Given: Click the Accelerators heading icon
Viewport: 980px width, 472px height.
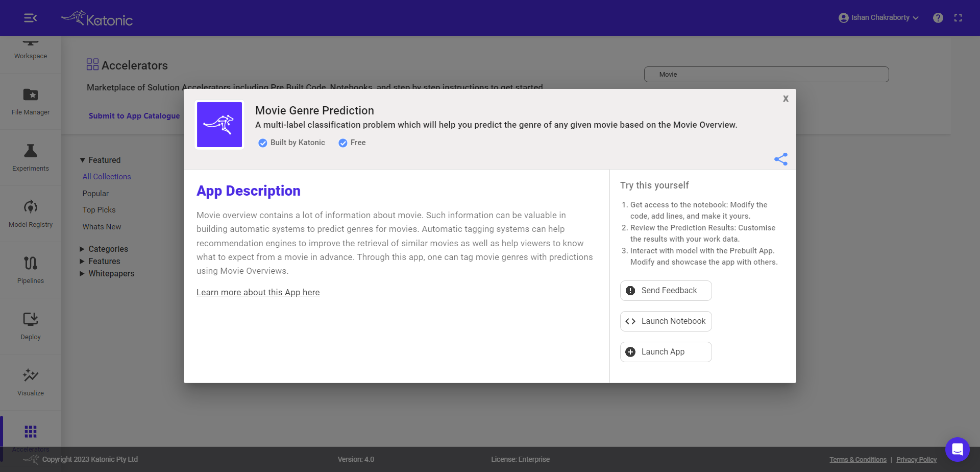Looking at the screenshot, I should tap(92, 64).
